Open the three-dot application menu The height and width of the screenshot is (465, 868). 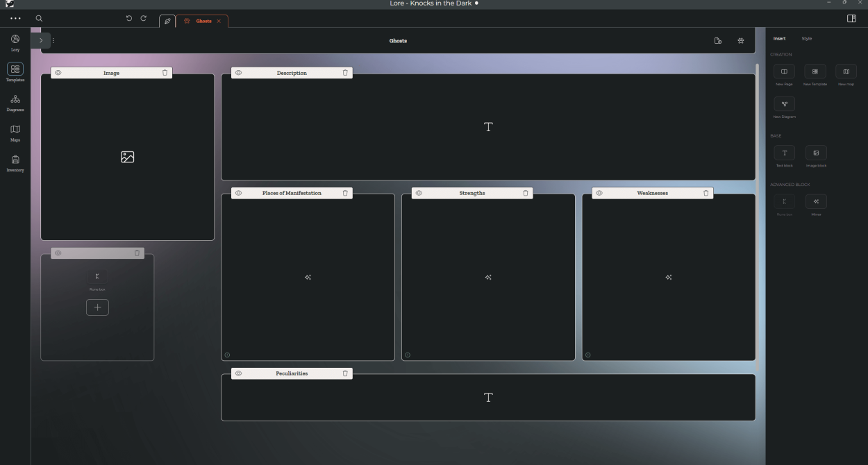15,19
